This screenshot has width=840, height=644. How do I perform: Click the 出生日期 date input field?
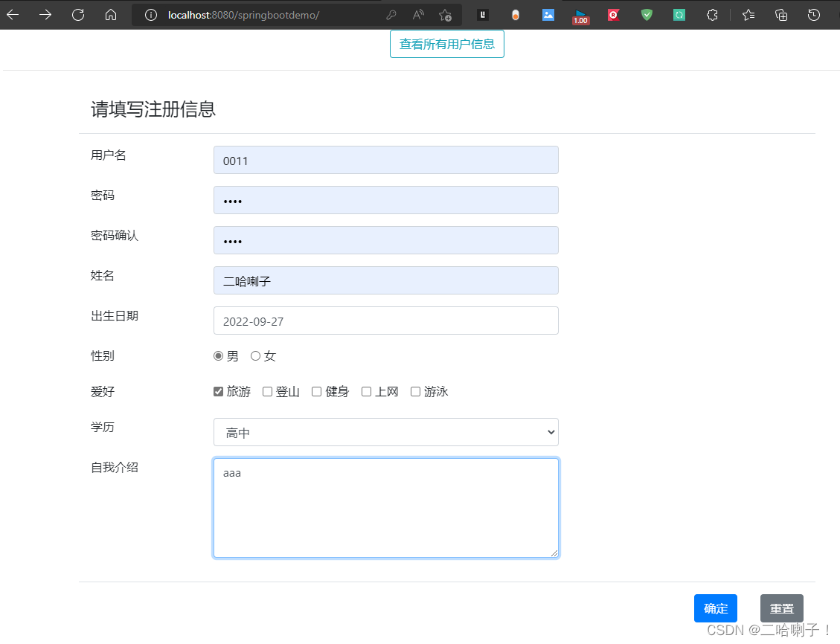[x=385, y=321]
